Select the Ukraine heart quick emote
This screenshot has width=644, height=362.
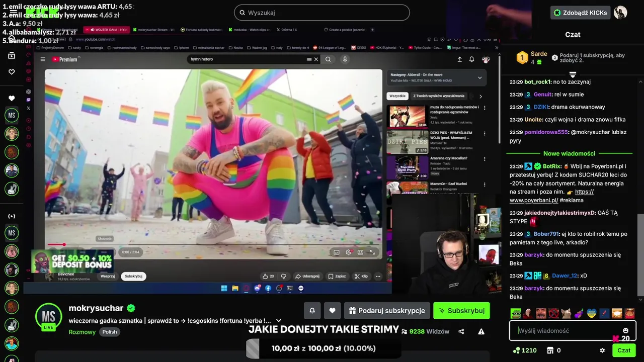pyautogui.click(x=592, y=314)
